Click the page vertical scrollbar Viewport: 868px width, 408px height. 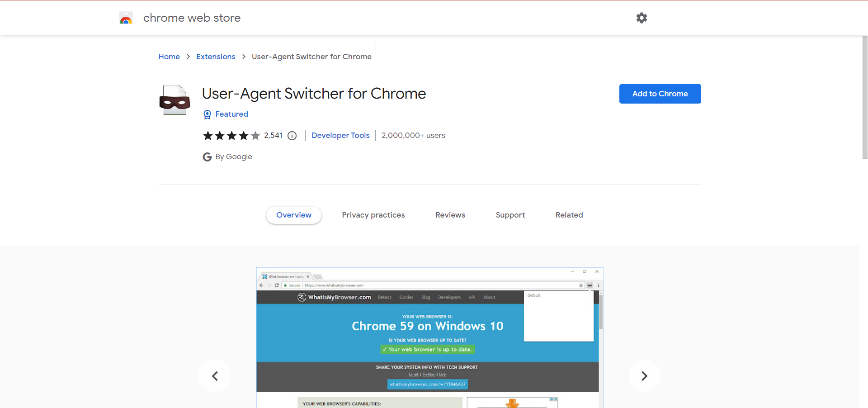(865, 97)
